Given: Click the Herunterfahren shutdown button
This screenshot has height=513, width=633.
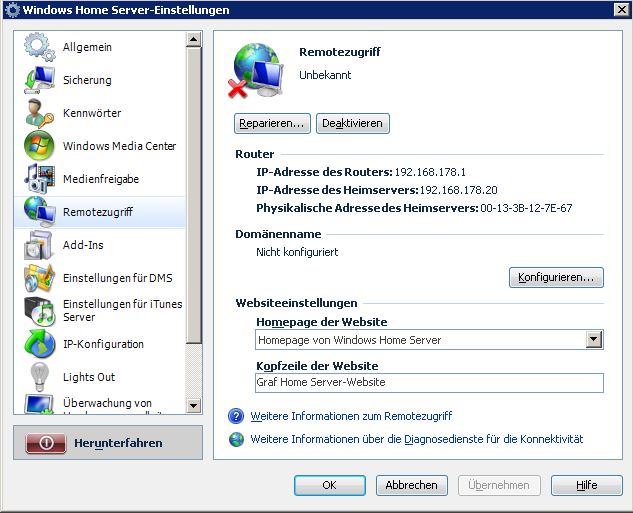Looking at the screenshot, I should click(108, 443).
